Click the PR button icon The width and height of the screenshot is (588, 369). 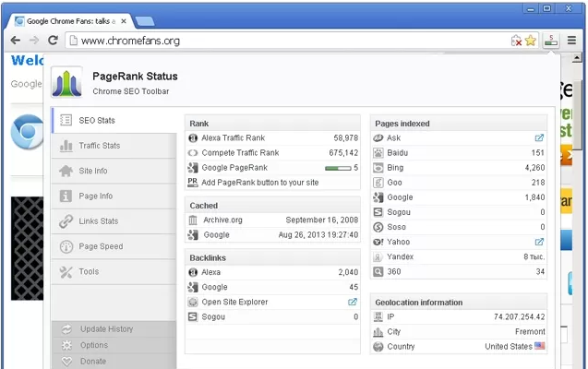click(193, 183)
